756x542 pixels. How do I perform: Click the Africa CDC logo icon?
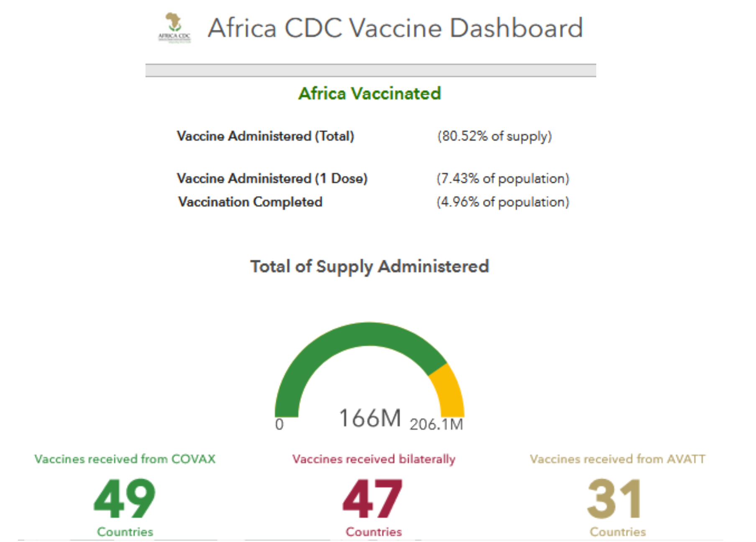tap(174, 28)
